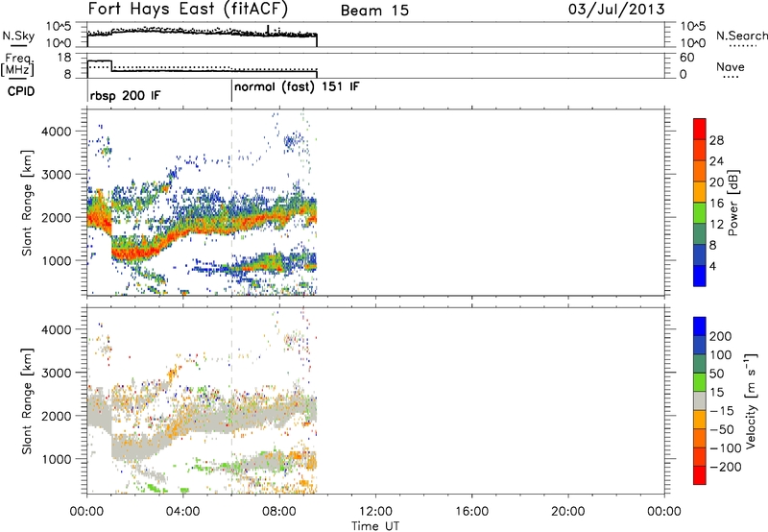The height and width of the screenshot is (532, 768).
Task: Select the 200 label on Velocity colorbar
Action: (721, 336)
